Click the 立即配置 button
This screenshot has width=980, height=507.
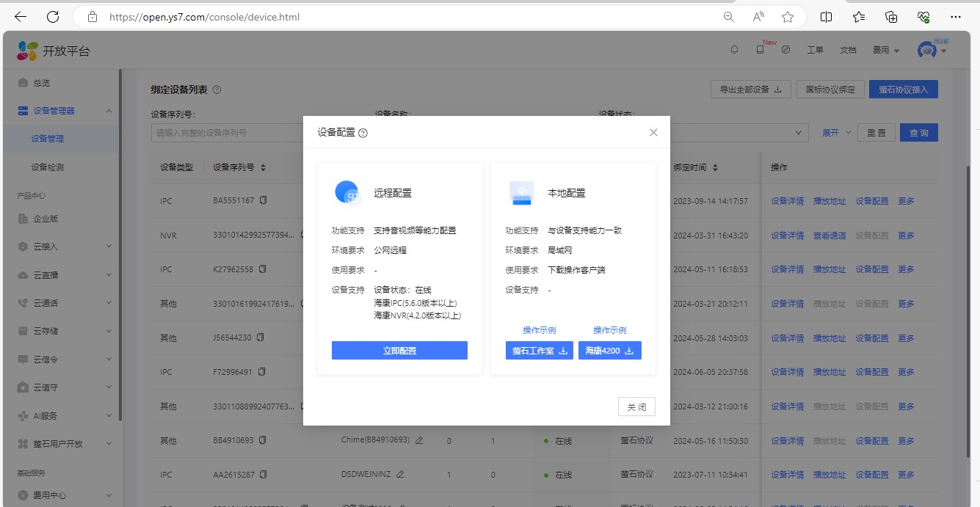[x=399, y=351]
